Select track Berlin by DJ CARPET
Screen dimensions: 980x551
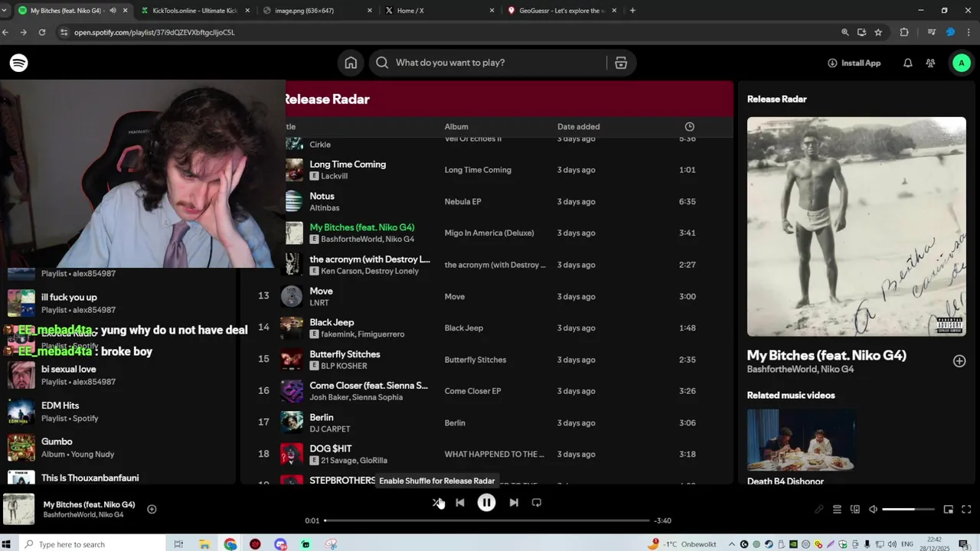click(488, 422)
